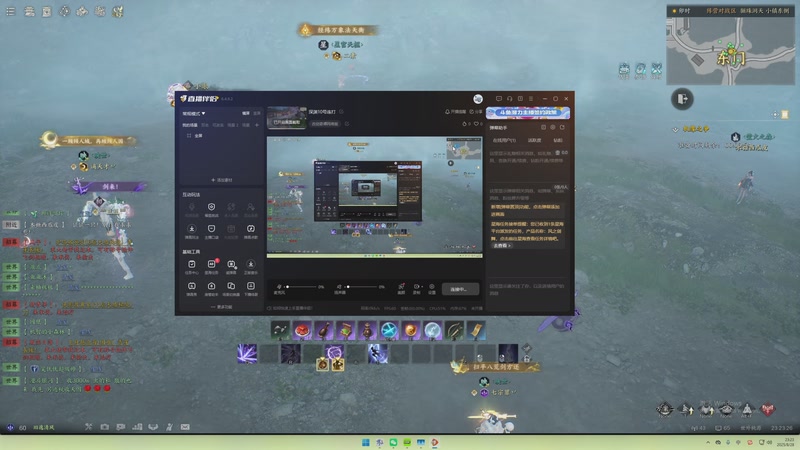Click 添加素材 to add a source
This screenshot has width=800, height=450.
tap(221, 180)
